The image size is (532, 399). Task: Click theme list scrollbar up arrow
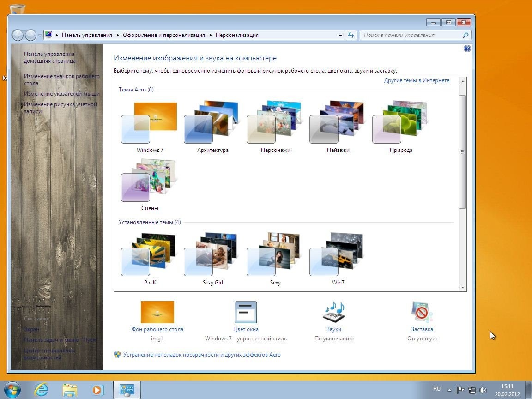tap(462, 81)
